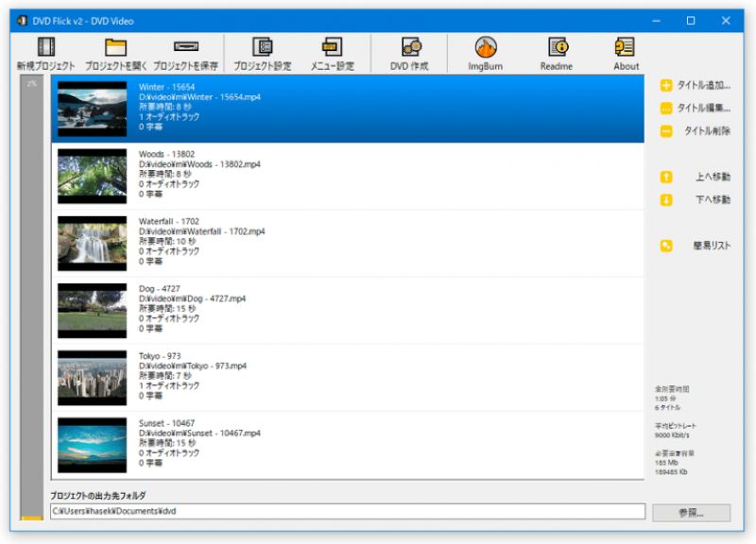The width and height of the screenshot is (756, 544).
Task: Move selected title down with 下へ移動
Action: pos(696,199)
